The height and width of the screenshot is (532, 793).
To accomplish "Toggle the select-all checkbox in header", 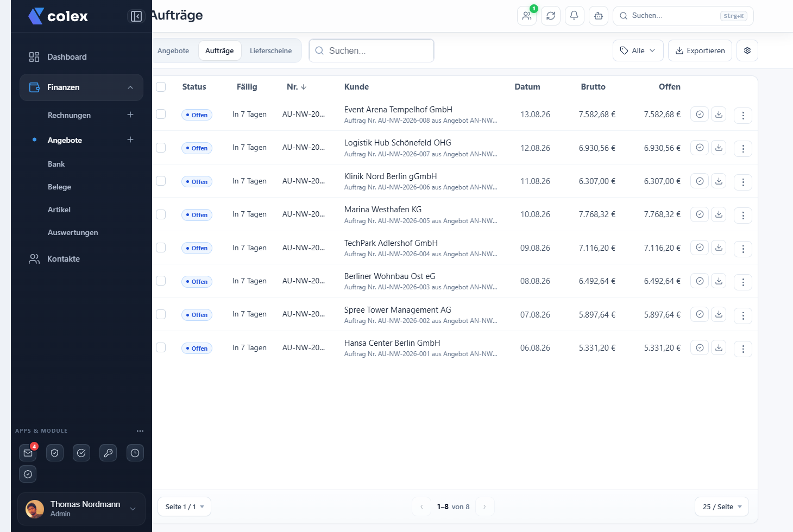I will tap(161, 87).
